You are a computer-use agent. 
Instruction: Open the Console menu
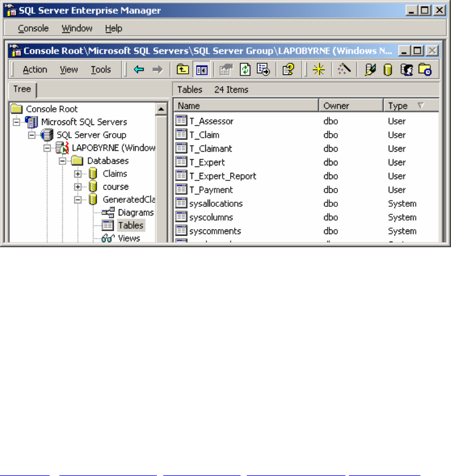click(x=33, y=28)
